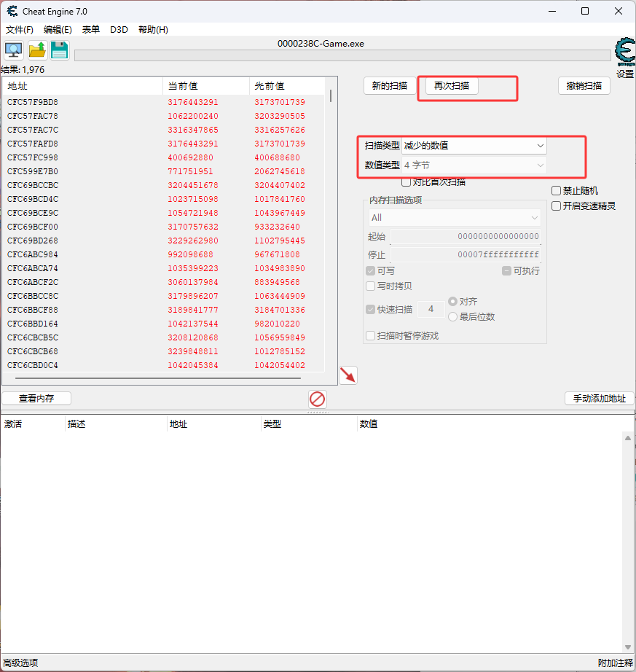Select result row CFC57FC998
This screenshot has height=672, width=636.
point(164,157)
